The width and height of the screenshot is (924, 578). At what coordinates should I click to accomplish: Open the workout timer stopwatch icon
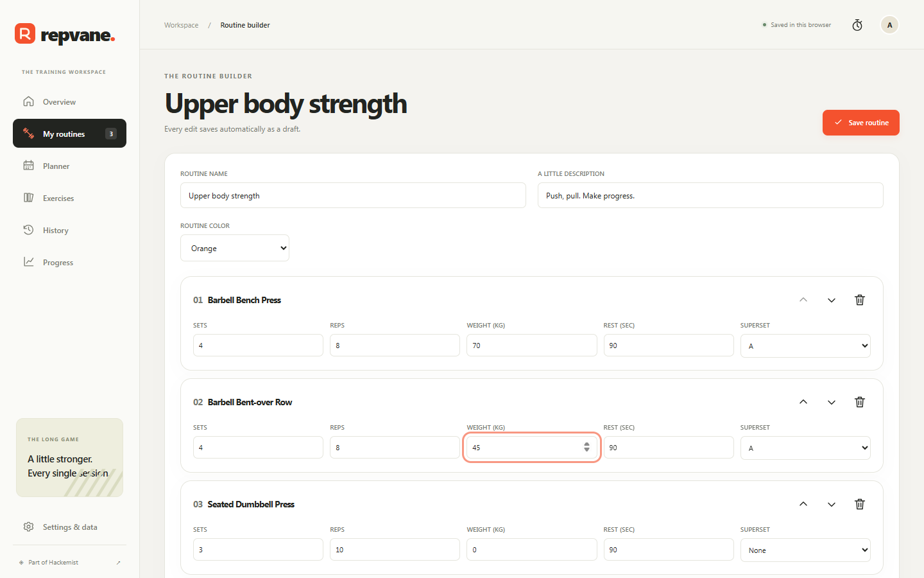coord(857,25)
